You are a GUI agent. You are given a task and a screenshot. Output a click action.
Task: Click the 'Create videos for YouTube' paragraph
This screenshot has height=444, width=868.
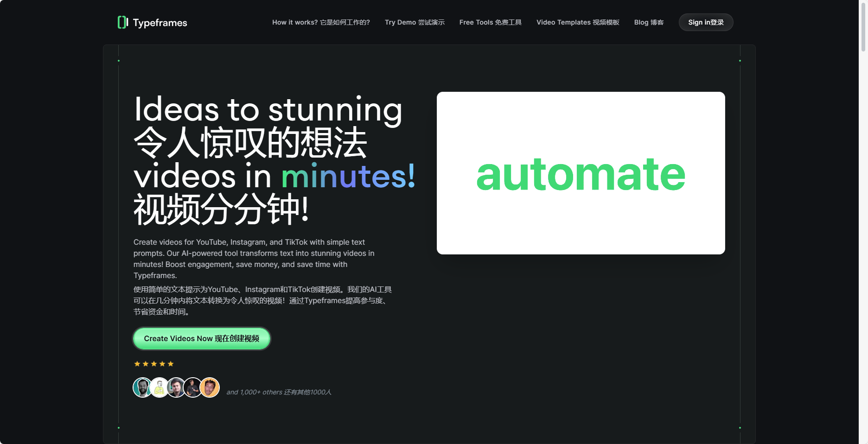point(254,259)
